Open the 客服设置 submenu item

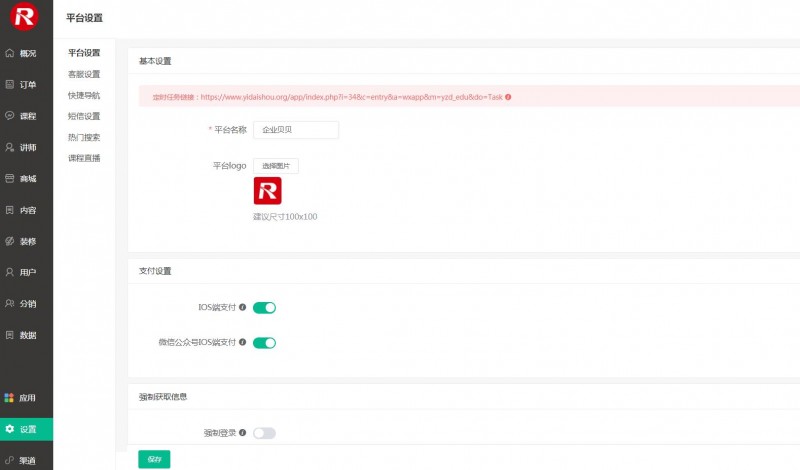[84, 74]
